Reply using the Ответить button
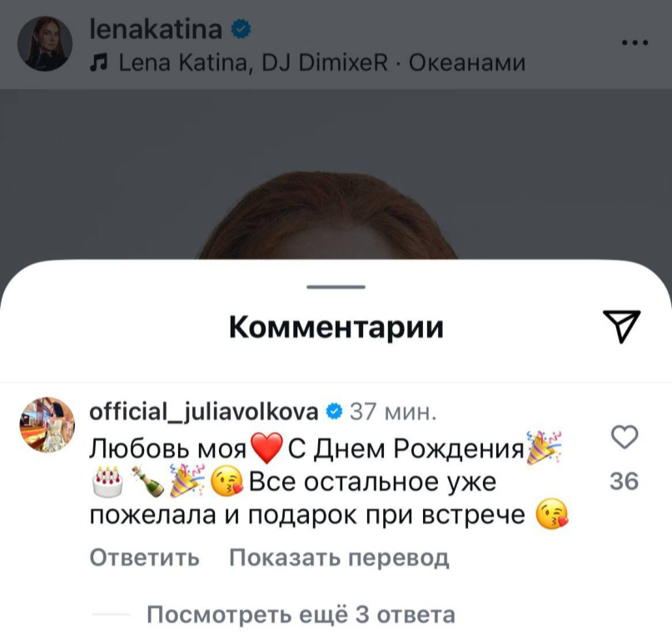The height and width of the screenshot is (644, 672). click(144, 557)
